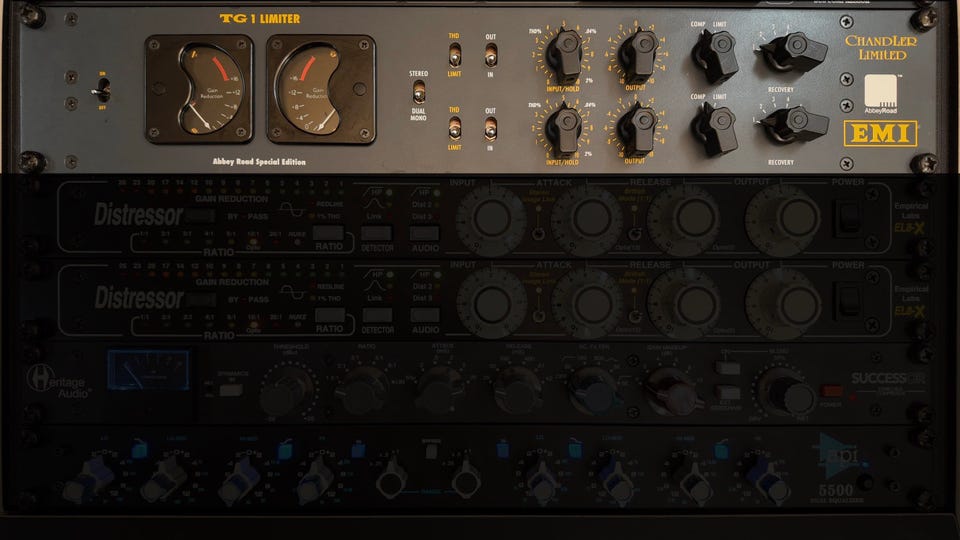
Task: Click the upper Distressor Attack knob
Action: pos(587,219)
